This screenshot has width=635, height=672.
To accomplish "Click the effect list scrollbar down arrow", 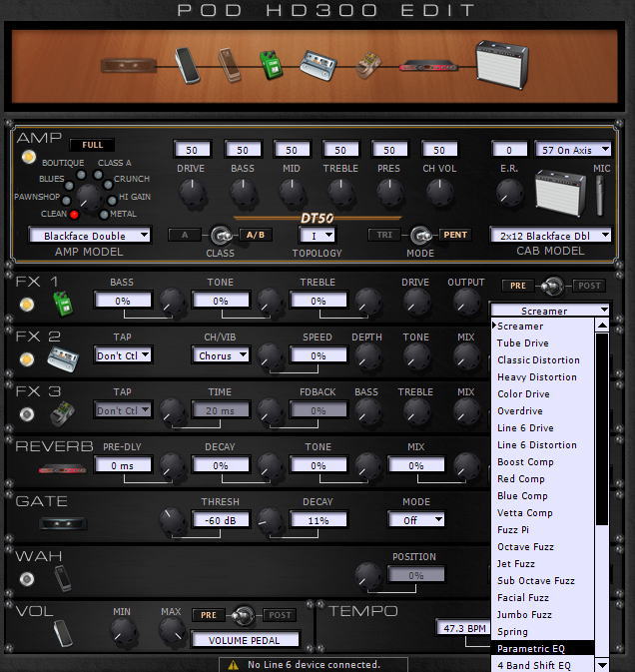I will [x=602, y=665].
